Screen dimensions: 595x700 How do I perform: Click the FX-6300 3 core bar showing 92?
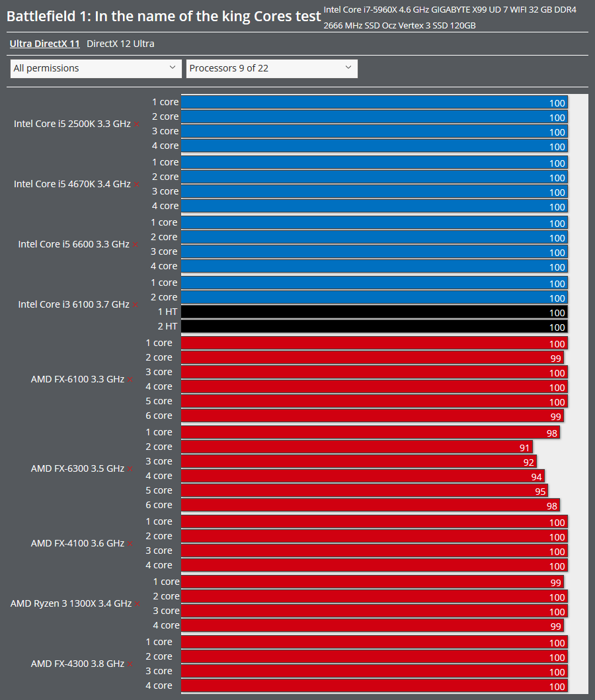pyautogui.click(x=358, y=462)
